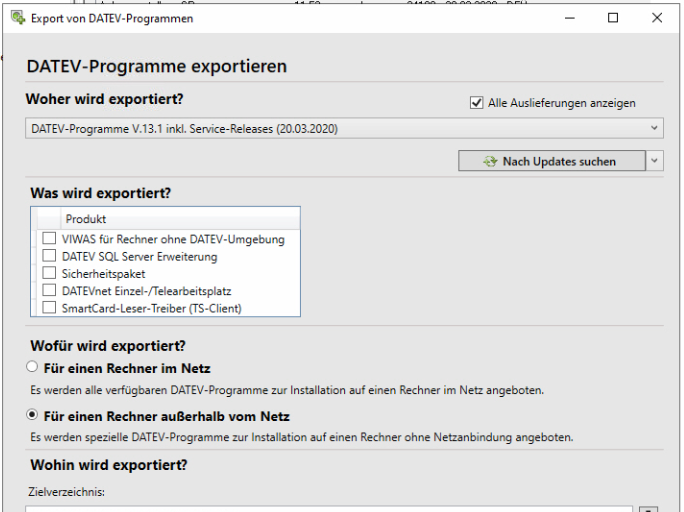The width and height of the screenshot is (684, 512).
Task: Check DATEV SQL Server Erweiterung
Action: tap(49, 256)
